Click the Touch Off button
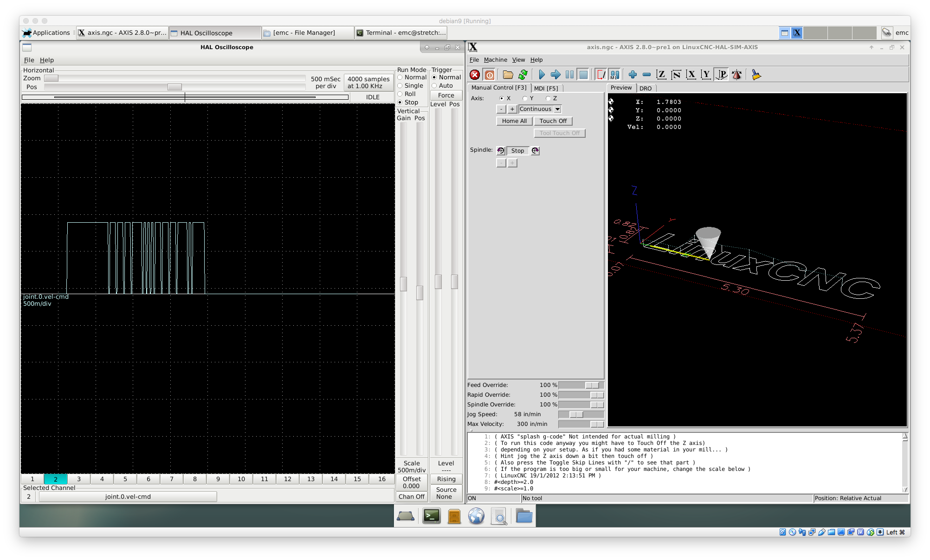The height and width of the screenshot is (560, 930). coord(553,121)
